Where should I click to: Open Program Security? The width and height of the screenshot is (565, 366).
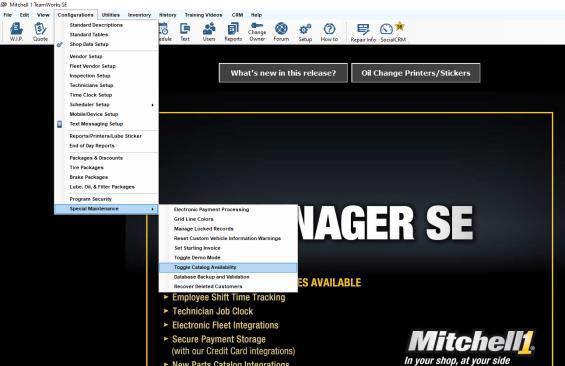106,199
